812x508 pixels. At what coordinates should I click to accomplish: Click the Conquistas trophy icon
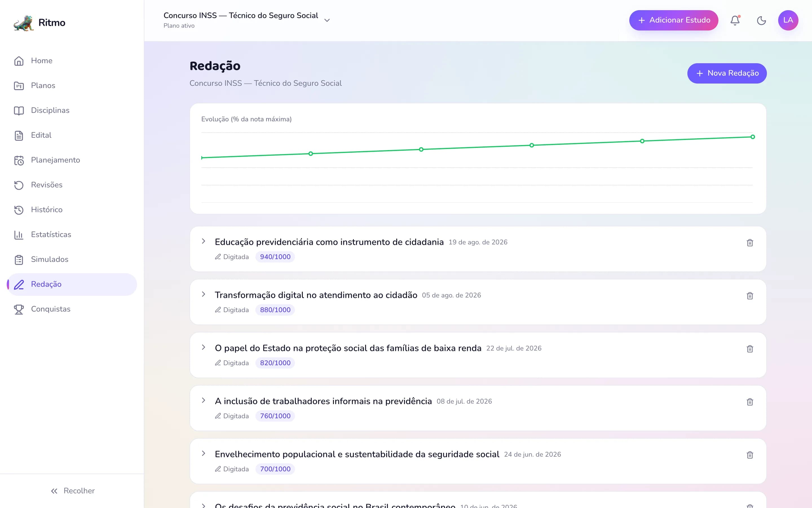click(x=19, y=309)
